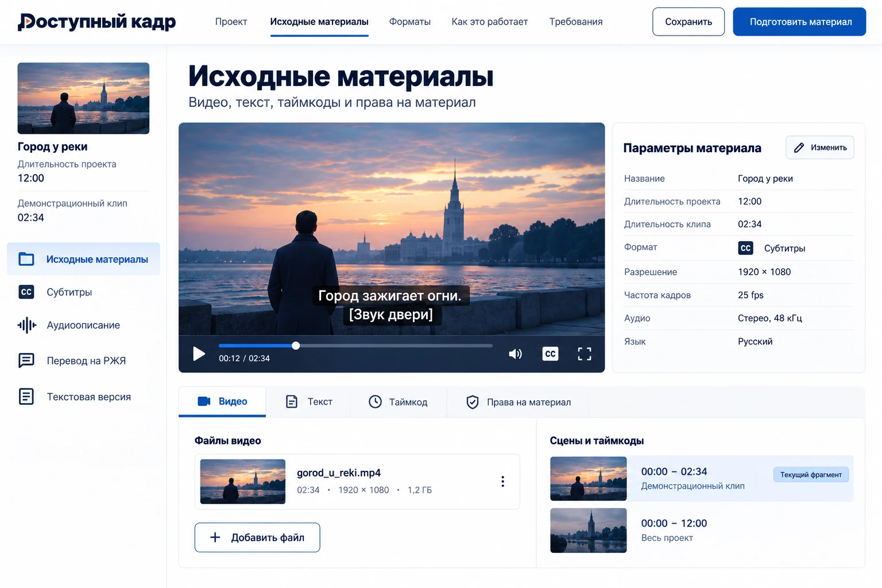The image size is (882, 588).
Task: Click the video progress slider handle
Action: click(296, 346)
